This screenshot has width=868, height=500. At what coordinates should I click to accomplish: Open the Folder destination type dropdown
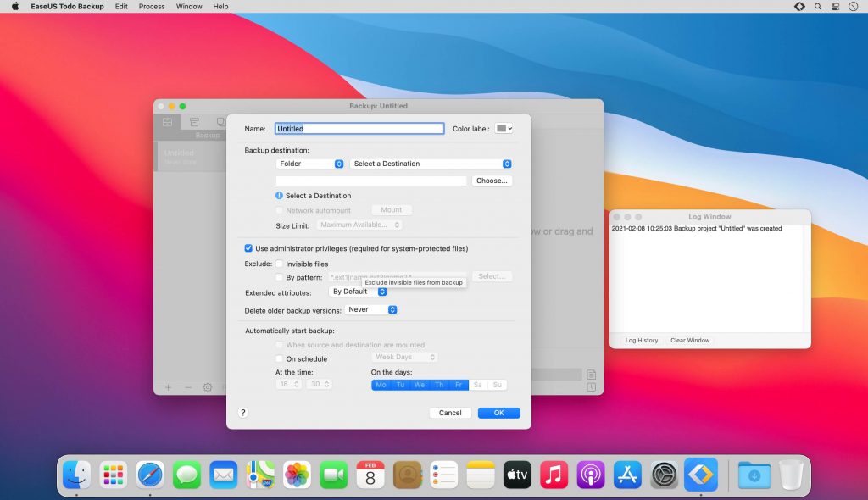pyautogui.click(x=311, y=163)
